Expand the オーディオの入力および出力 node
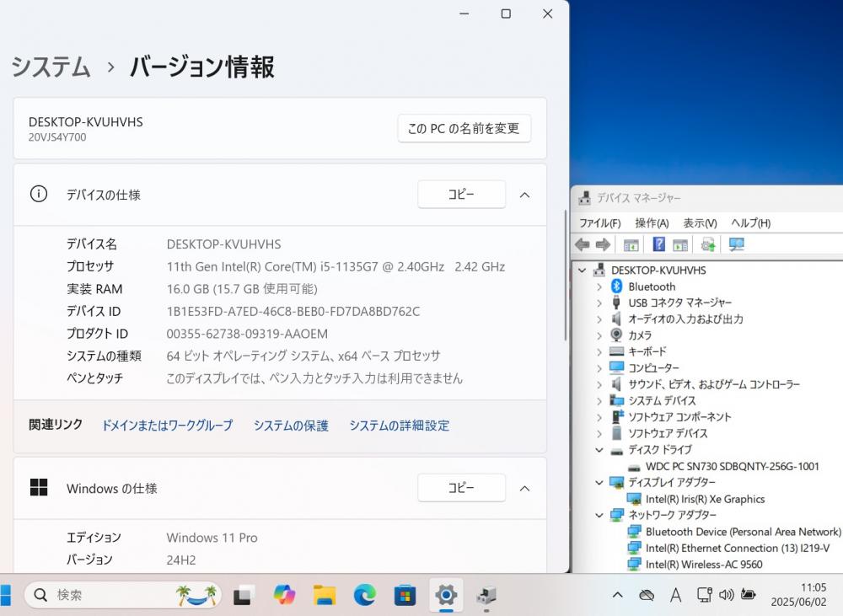Image resolution: width=843 pixels, height=616 pixels. [x=599, y=319]
